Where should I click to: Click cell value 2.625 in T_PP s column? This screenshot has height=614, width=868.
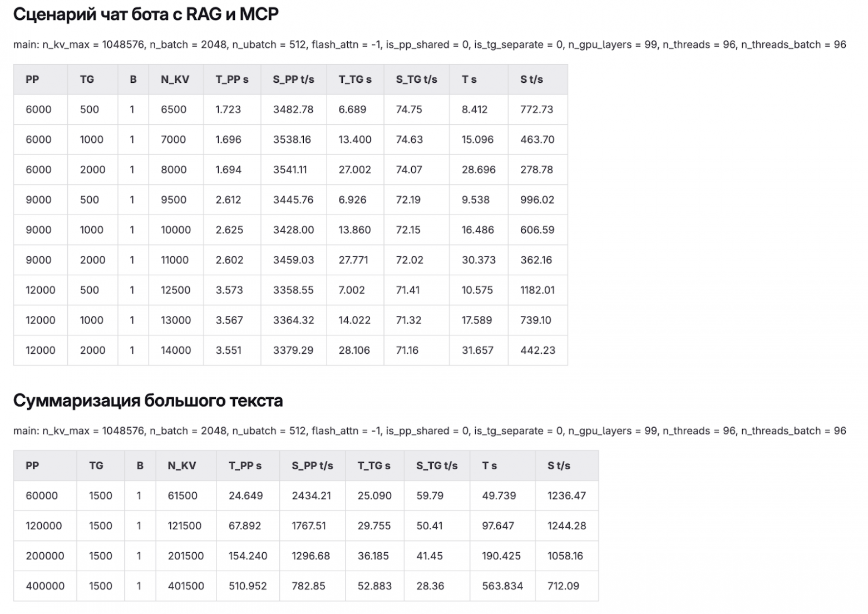[229, 230]
